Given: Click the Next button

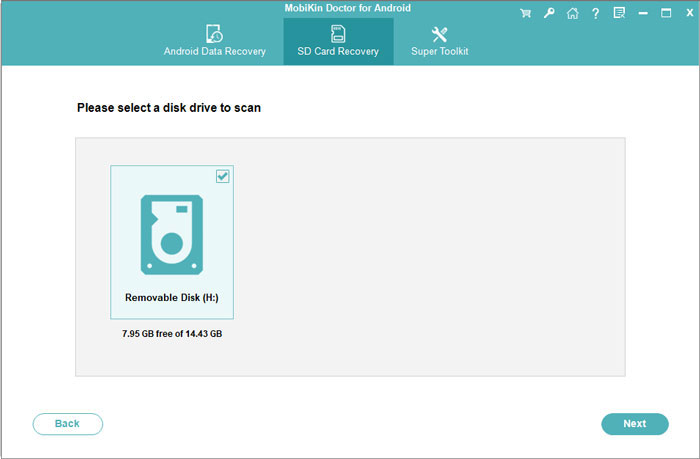Looking at the screenshot, I should (x=635, y=424).
